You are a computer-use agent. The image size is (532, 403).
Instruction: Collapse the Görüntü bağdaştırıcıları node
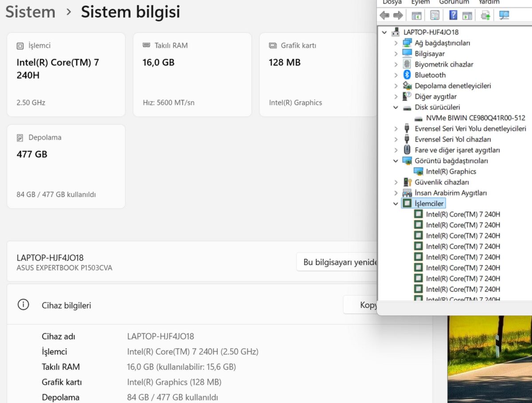point(396,161)
